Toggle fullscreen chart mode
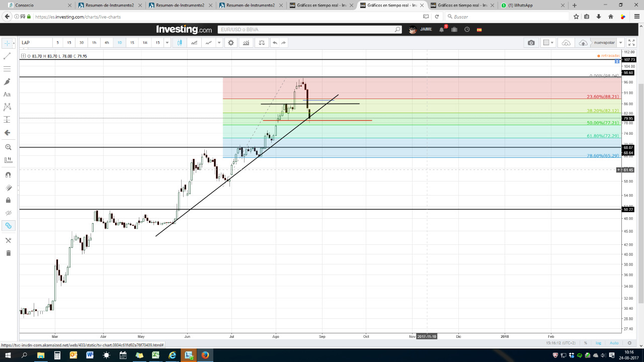This screenshot has height=362, width=644. [x=632, y=43]
